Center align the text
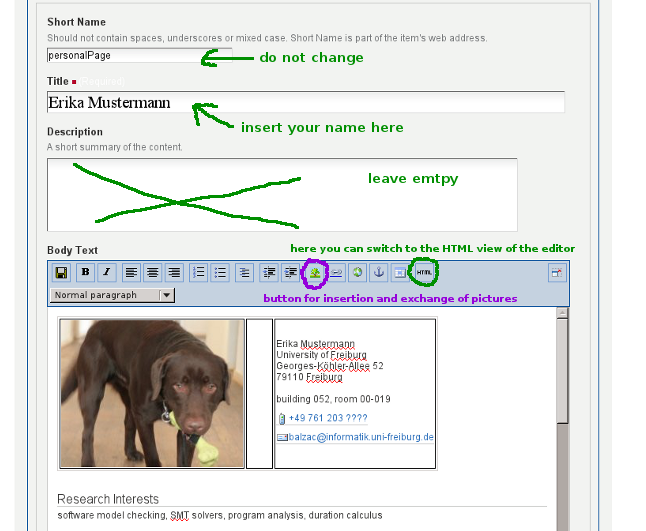Viewport: 646px width, 531px height. (x=153, y=272)
